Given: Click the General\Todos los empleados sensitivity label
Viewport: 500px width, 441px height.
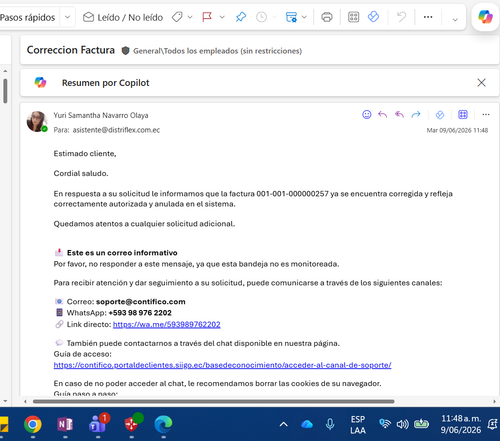Looking at the screenshot, I should [217, 51].
